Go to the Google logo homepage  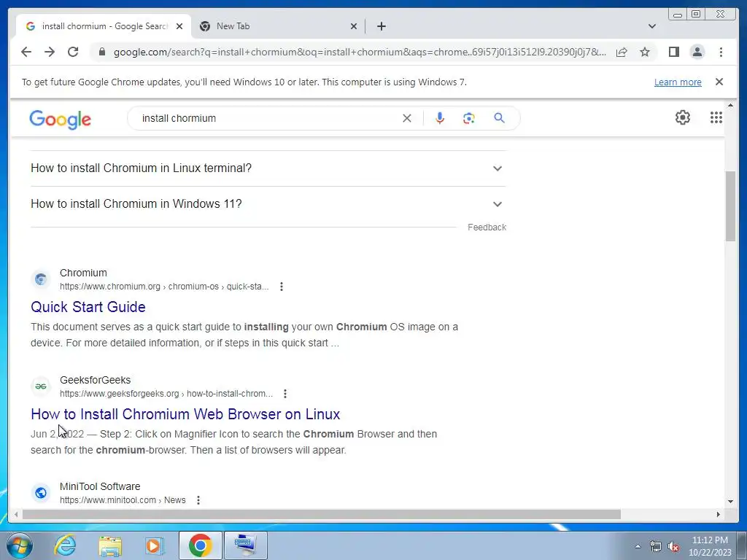(60, 119)
